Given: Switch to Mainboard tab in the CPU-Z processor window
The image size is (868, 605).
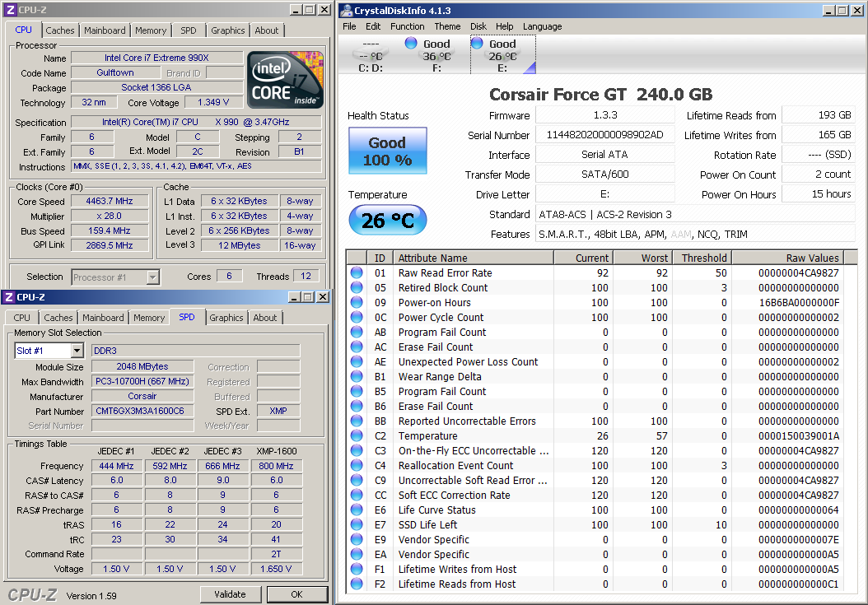Looking at the screenshot, I should pos(105,30).
